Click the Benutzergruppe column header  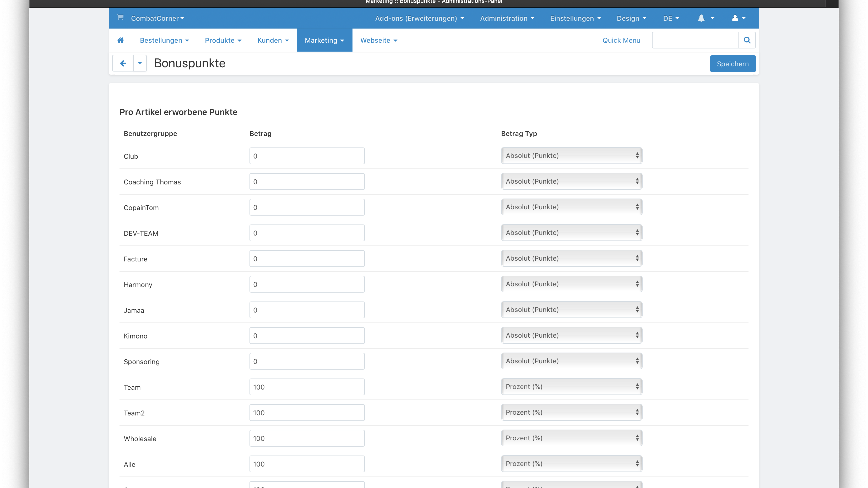150,134
